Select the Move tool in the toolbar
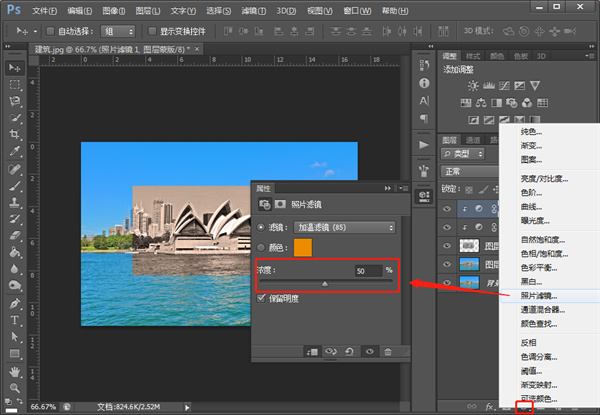 [15, 67]
